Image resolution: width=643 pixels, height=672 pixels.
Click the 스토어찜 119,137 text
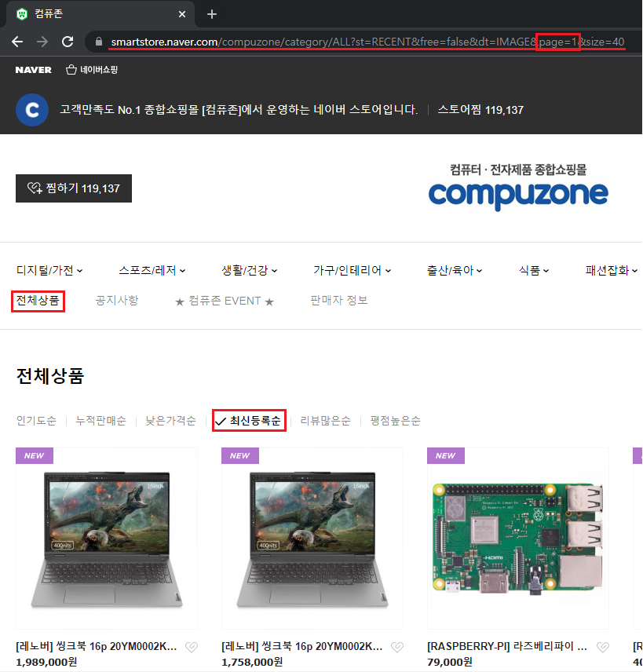480,110
